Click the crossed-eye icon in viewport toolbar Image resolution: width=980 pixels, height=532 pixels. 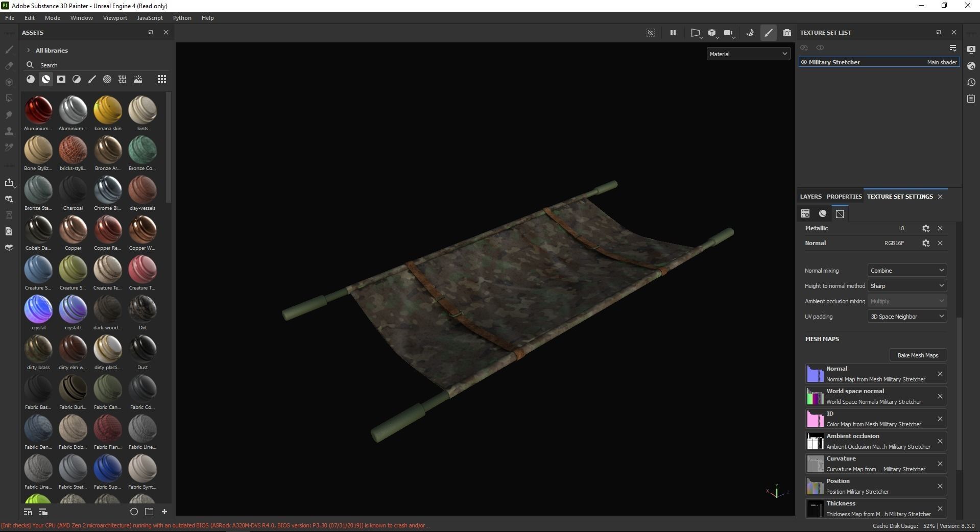[x=651, y=33]
